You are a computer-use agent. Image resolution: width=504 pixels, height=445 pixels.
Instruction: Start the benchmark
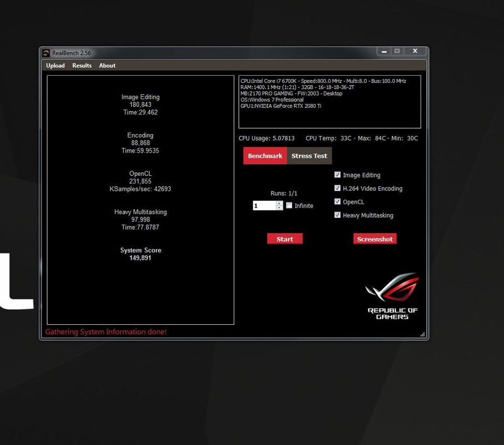[x=285, y=239]
